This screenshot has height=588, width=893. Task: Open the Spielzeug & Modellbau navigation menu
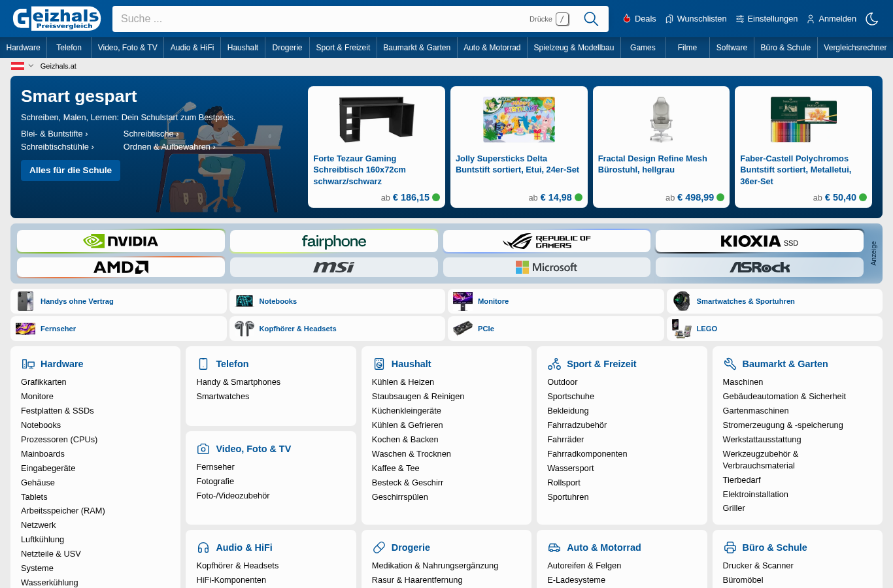pyautogui.click(x=574, y=48)
